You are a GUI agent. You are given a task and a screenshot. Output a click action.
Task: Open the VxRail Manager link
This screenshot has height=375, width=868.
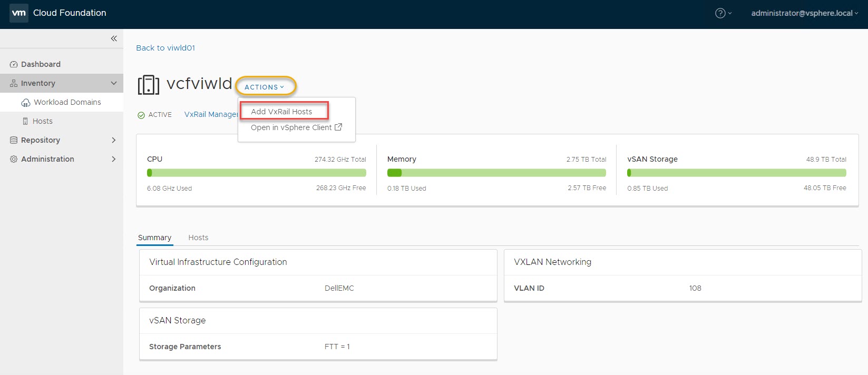pyautogui.click(x=210, y=114)
